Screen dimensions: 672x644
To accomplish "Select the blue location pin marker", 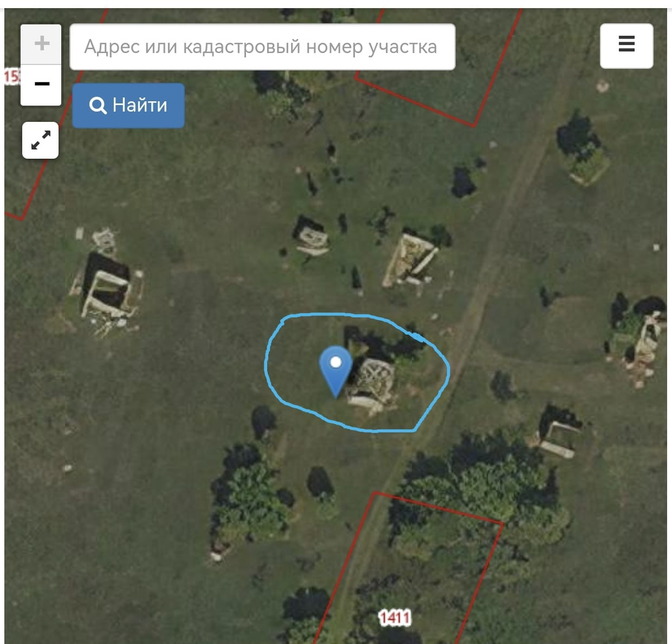I will click(336, 372).
